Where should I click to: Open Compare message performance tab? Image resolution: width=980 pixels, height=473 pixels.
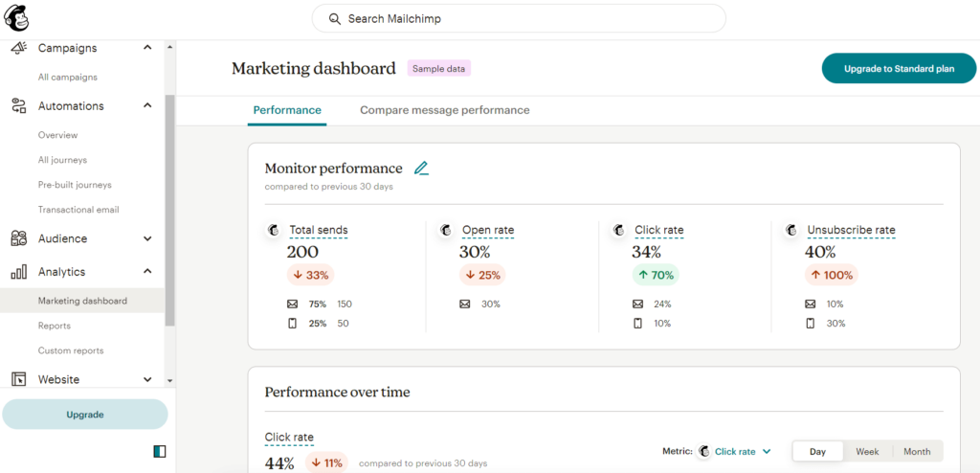(x=444, y=110)
